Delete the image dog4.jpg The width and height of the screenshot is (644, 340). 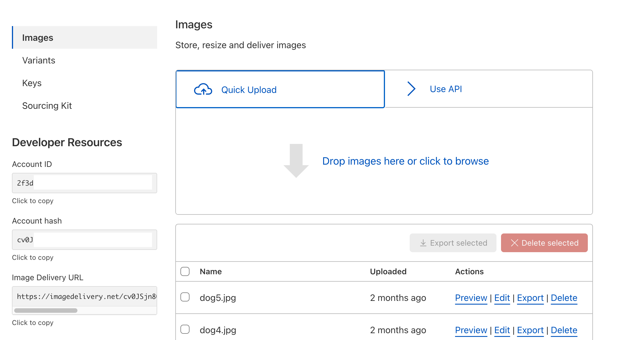coord(564,330)
